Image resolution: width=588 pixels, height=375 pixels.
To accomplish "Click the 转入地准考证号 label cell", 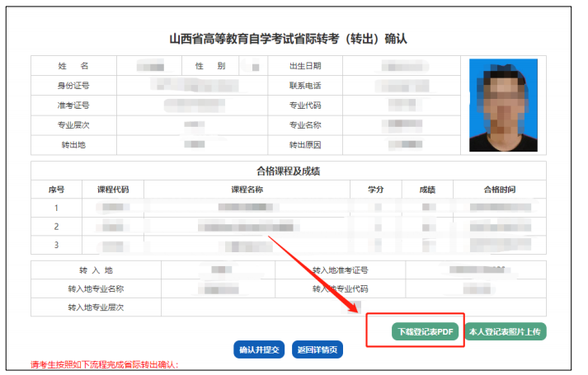I will (340, 270).
